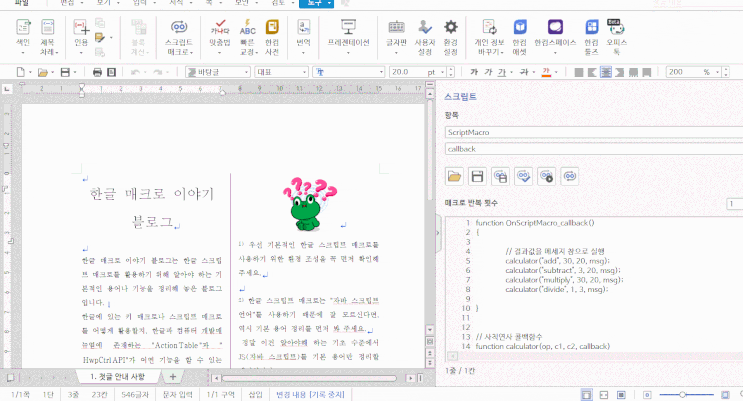Select the '1. 첫글 안내 사항' document tab

coord(118,377)
